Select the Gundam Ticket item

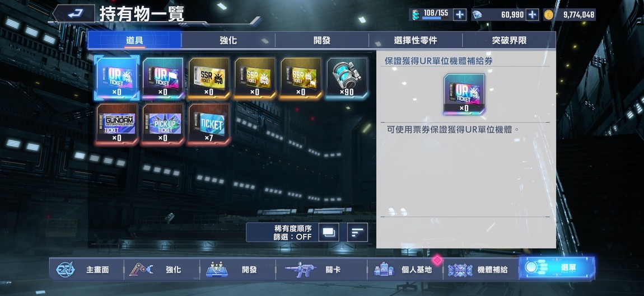[x=117, y=124]
